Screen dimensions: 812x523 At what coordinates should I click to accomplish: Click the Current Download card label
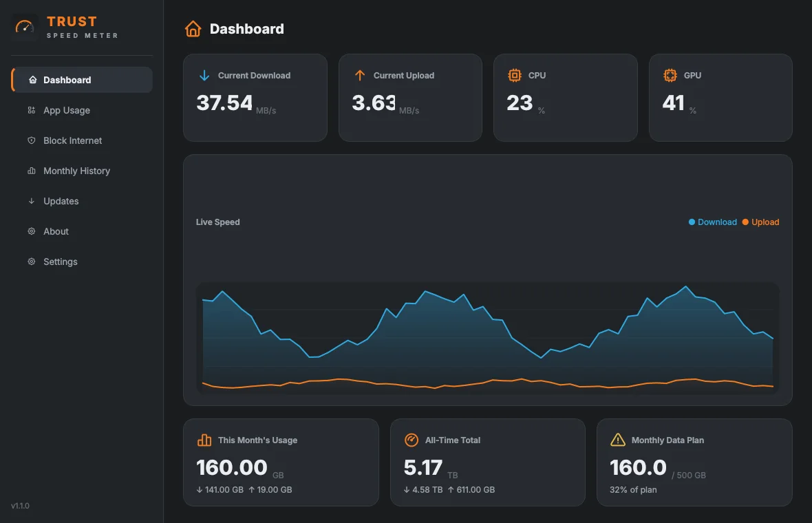point(255,76)
